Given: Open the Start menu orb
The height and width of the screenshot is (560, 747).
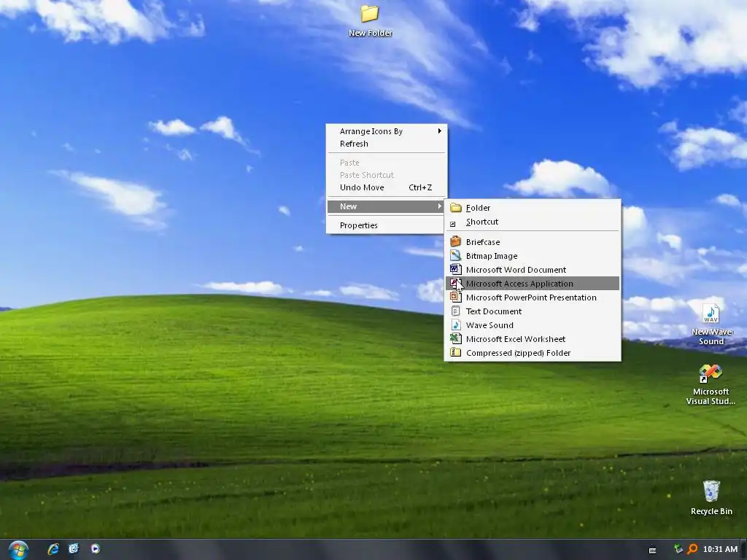Looking at the screenshot, I should tap(18, 550).
